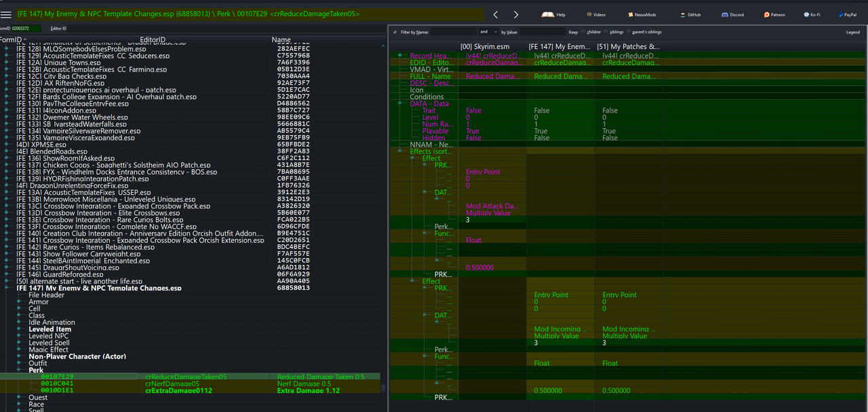Select the Skyrim.esm column header
The height and width of the screenshot is (412, 868).
pos(485,47)
